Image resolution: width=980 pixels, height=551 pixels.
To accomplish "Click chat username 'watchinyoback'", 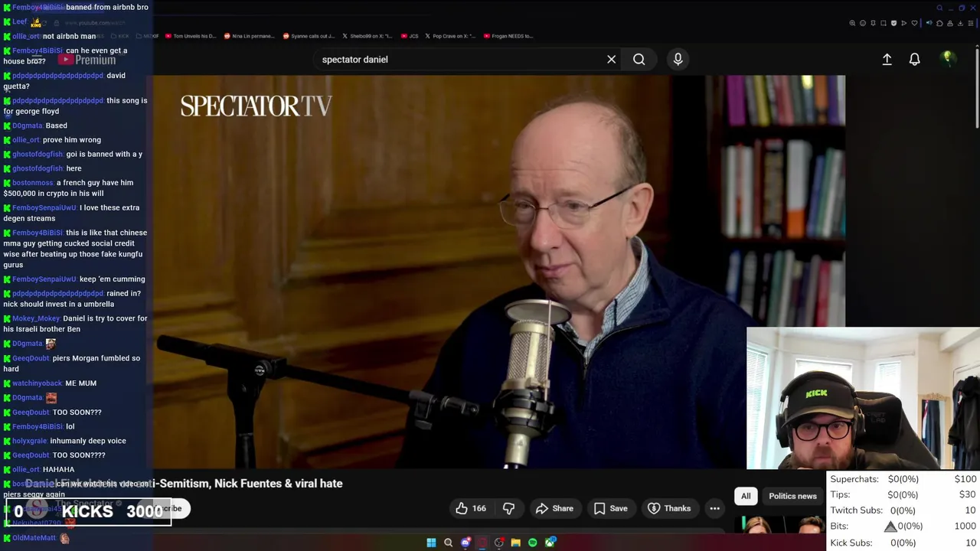I will point(38,383).
